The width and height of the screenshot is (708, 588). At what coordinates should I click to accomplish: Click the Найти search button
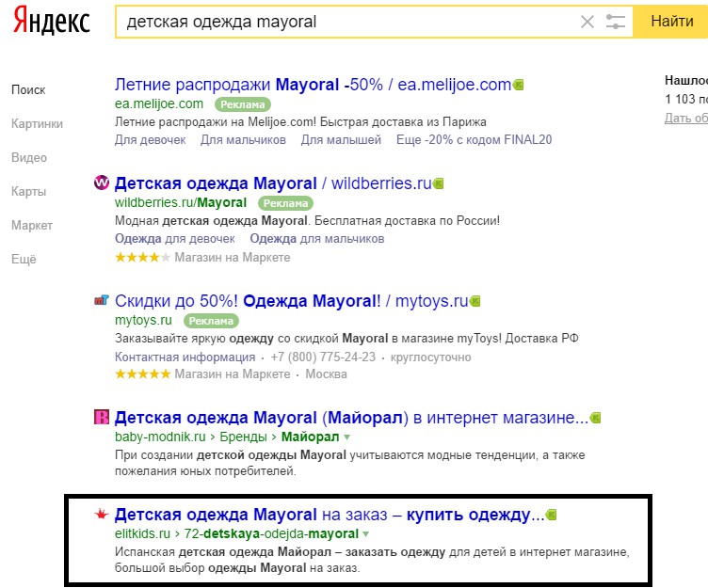[671, 22]
